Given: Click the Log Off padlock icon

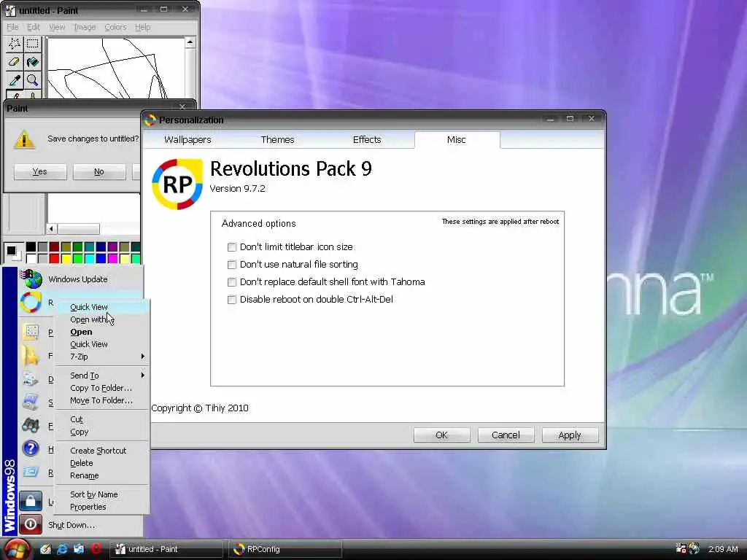Looking at the screenshot, I should pos(31,502).
